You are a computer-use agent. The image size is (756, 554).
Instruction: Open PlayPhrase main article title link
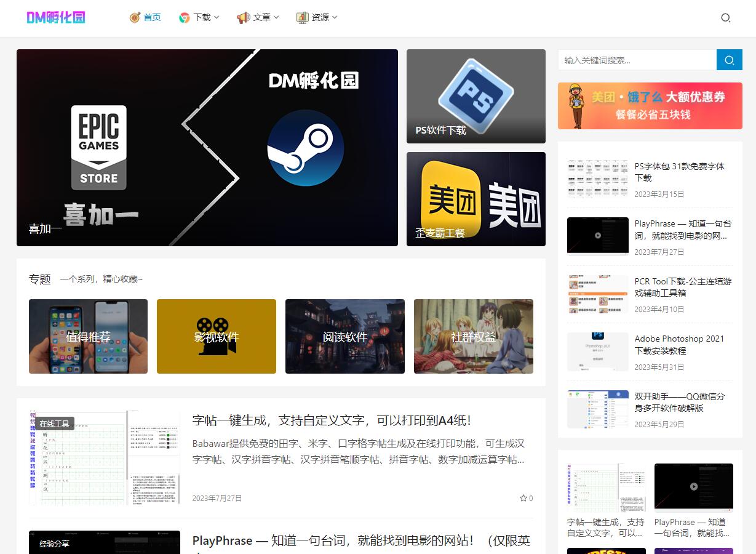(361, 540)
